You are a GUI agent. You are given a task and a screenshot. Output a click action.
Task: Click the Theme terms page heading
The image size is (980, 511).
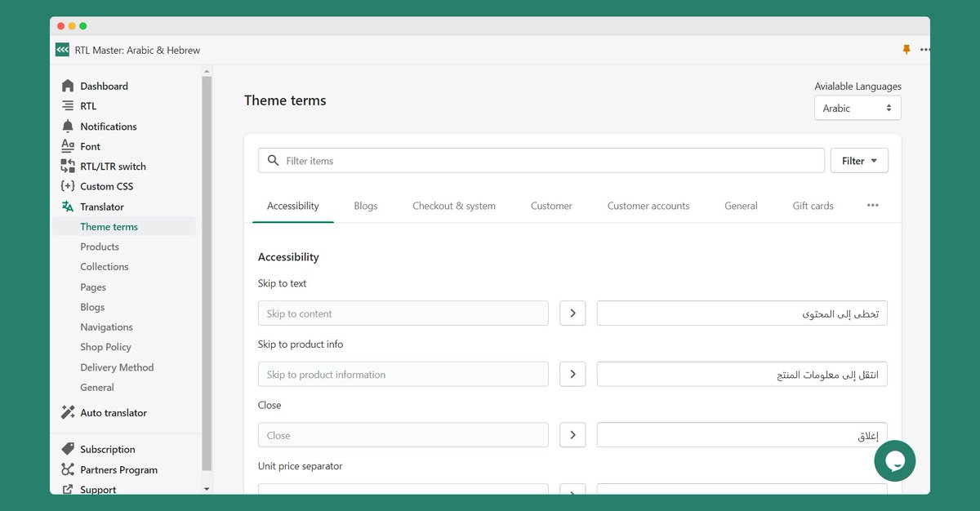pyautogui.click(x=285, y=100)
